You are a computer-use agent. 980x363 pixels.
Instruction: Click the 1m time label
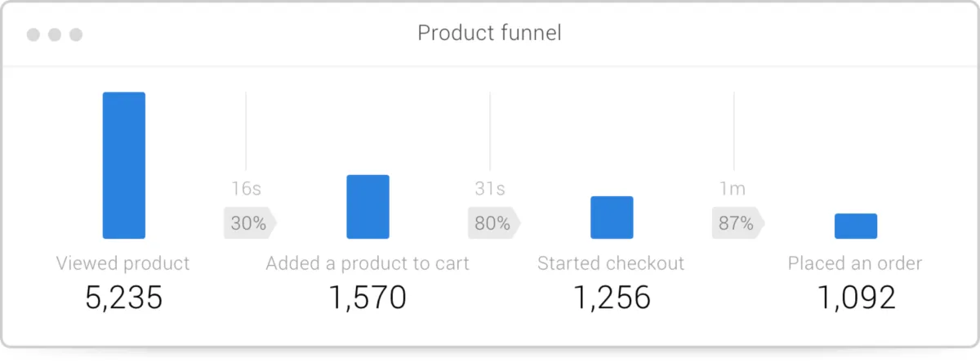733,189
